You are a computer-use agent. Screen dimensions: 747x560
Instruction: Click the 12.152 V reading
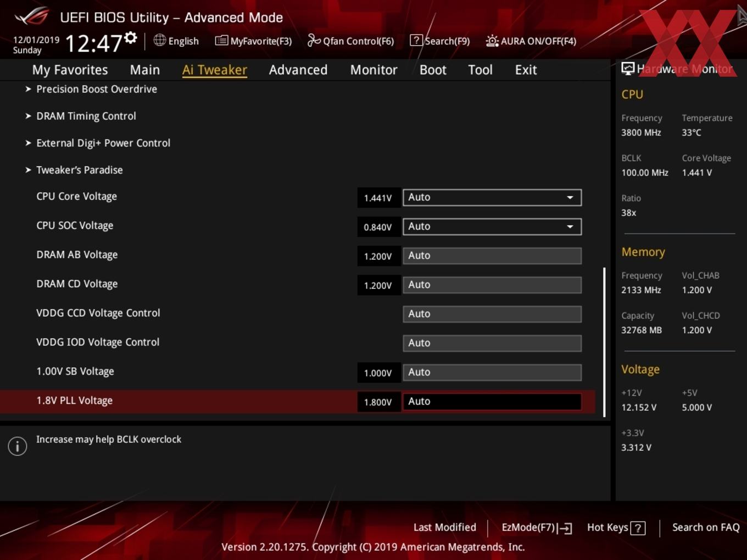tap(639, 407)
